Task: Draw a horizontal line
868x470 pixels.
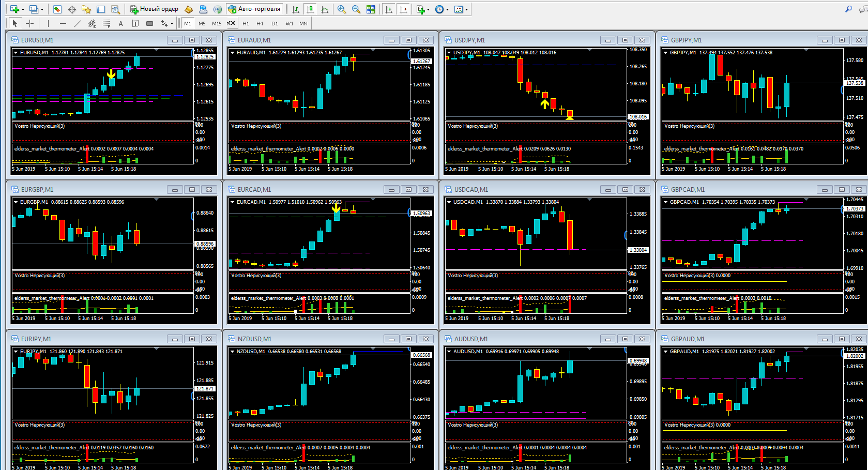Action: pyautogui.click(x=63, y=23)
